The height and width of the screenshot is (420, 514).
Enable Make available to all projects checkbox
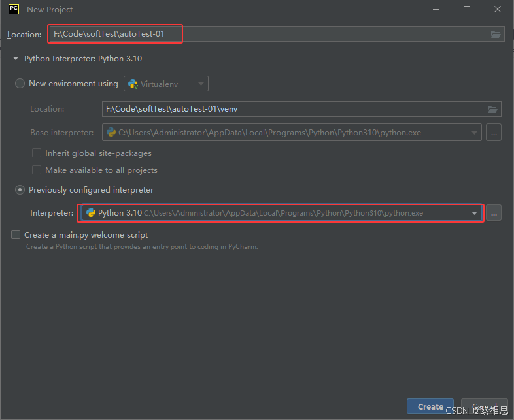pyautogui.click(x=37, y=170)
